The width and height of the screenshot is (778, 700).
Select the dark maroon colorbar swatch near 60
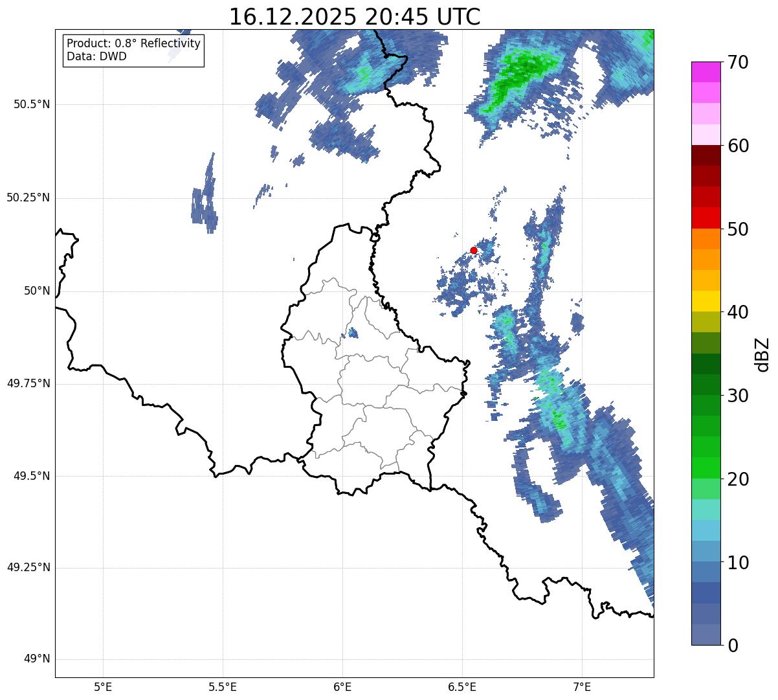pyautogui.click(x=706, y=155)
